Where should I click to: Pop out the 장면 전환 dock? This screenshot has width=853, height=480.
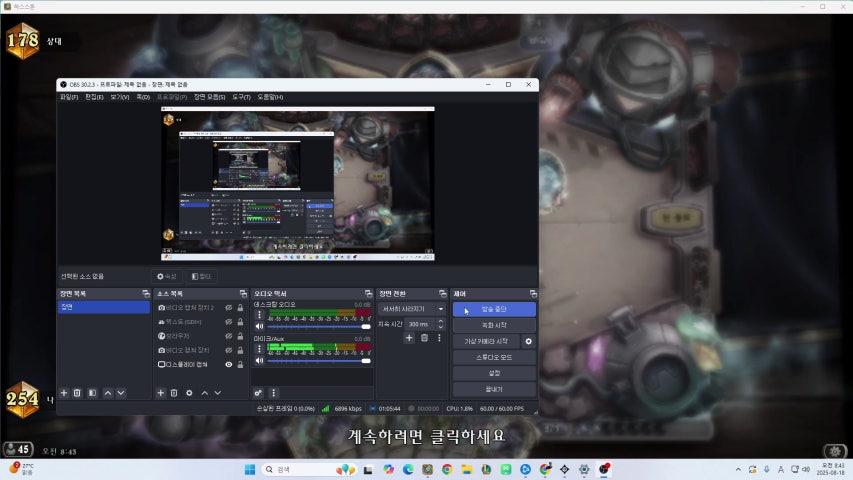[x=442, y=293]
